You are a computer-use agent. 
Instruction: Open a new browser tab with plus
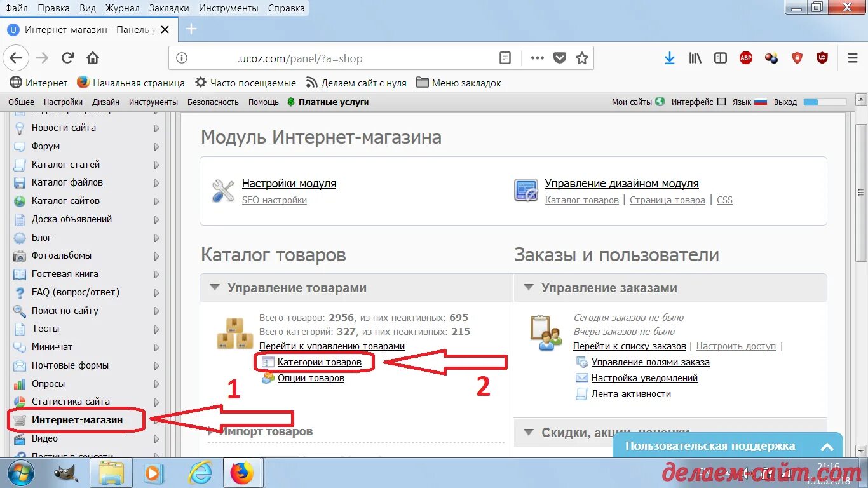[191, 29]
